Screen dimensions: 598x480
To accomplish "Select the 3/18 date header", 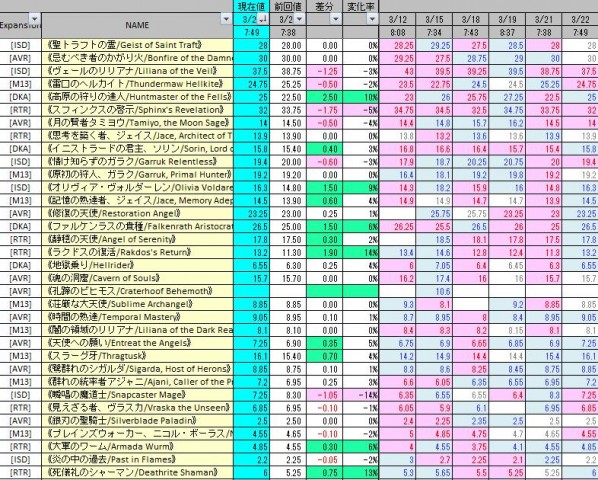I will (x=471, y=19).
